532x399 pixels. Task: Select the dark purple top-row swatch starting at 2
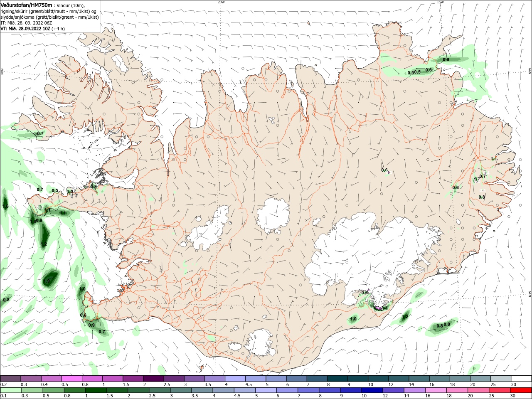pos(153,379)
